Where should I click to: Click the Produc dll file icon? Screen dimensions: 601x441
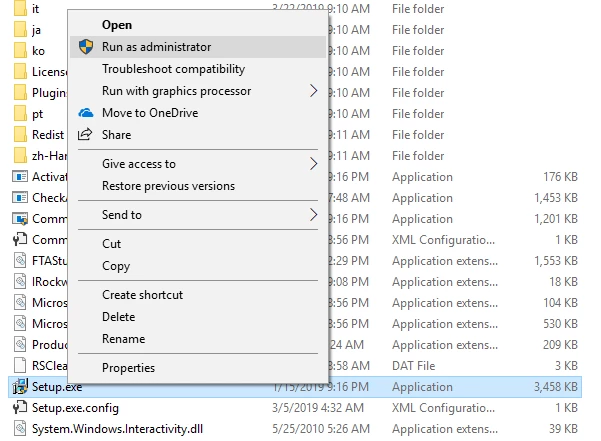coord(20,344)
